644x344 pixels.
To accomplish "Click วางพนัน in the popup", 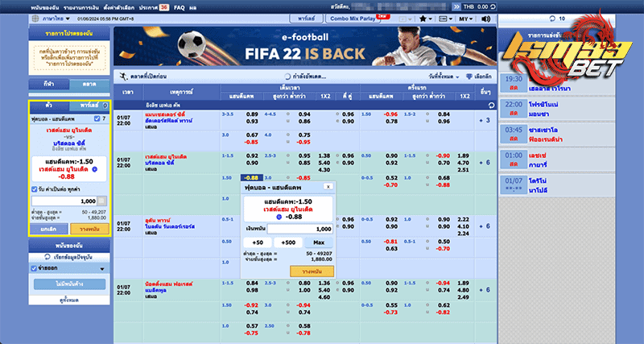I will pyautogui.click(x=312, y=271).
